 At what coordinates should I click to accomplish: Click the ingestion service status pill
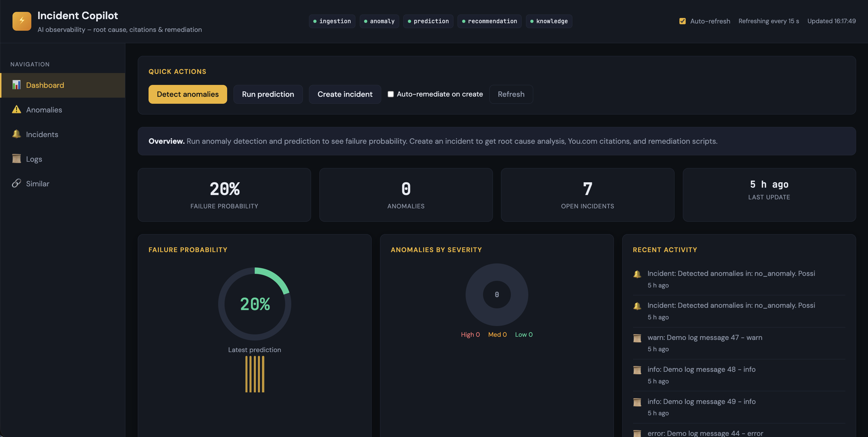coord(332,21)
